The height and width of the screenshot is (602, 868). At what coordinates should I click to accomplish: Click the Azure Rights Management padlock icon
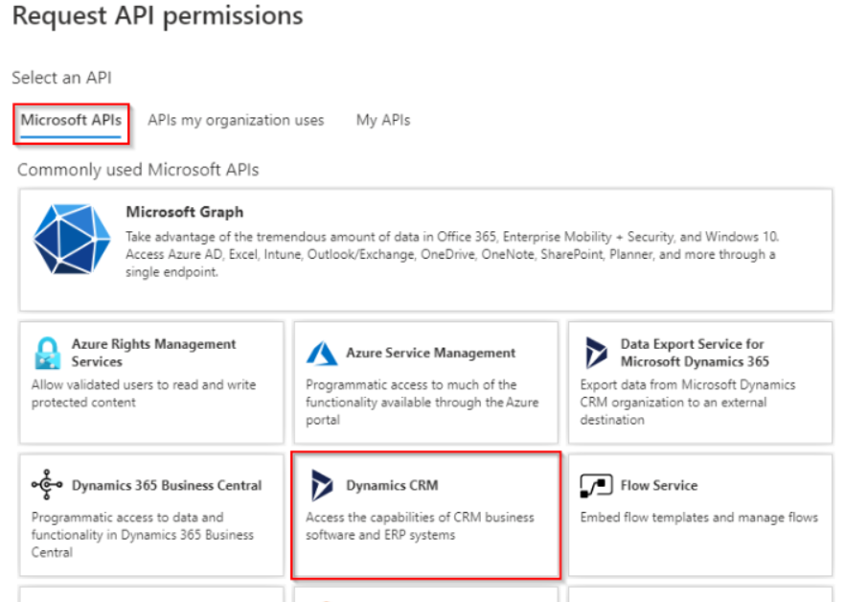(48, 353)
